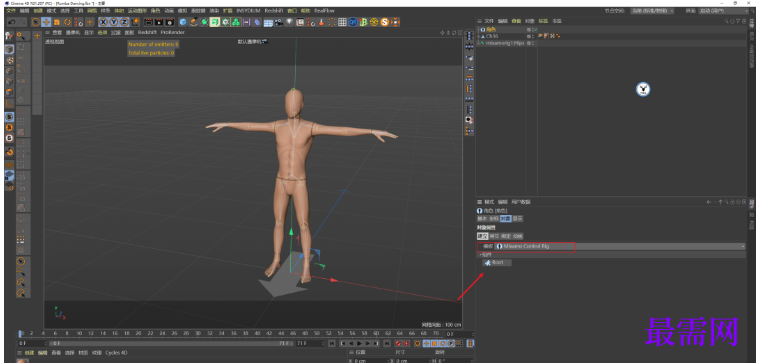Viewport: 757px width, 363px height.
Task: Click the grid array toolbar icon
Action: tap(342, 22)
